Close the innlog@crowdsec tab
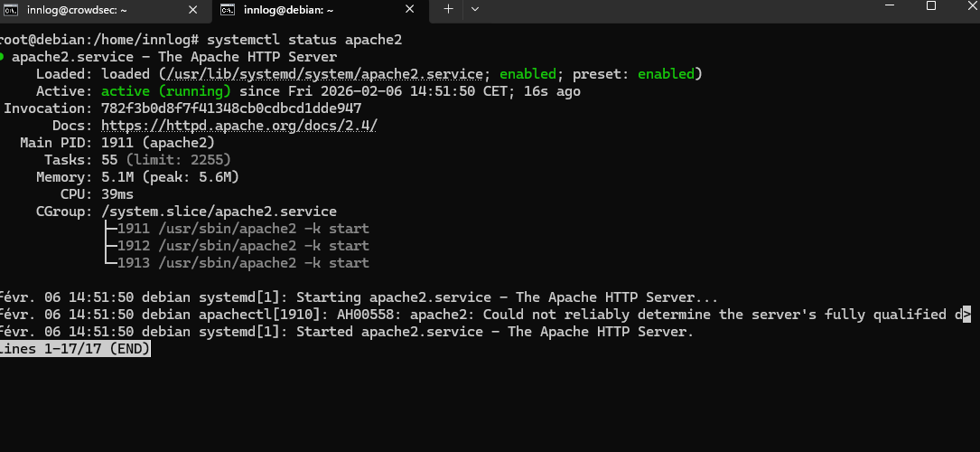Image resolution: width=980 pixels, height=452 pixels. pyautogui.click(x=191, y=9)
